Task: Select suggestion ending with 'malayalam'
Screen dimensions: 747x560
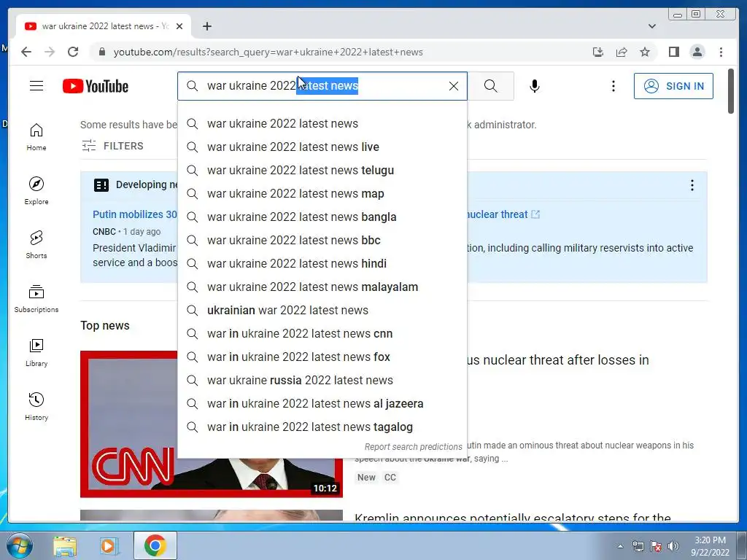Action: 322,287
